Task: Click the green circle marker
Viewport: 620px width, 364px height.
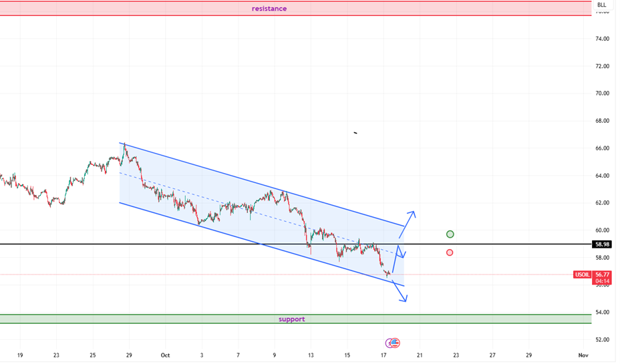Action: (450, 234)
